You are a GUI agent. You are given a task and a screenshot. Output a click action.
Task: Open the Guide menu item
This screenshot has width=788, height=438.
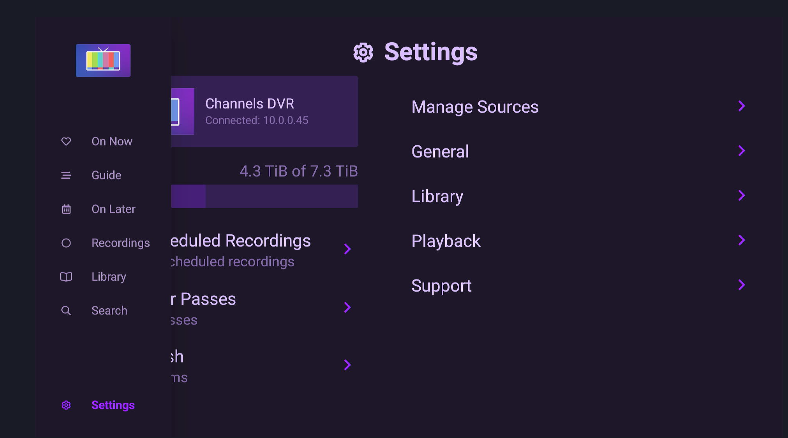[x=106, y=175]
